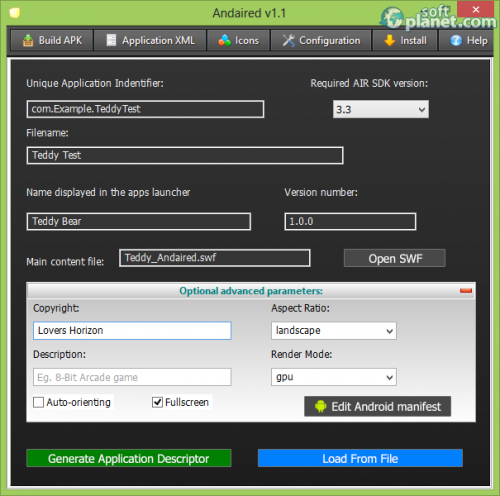The height and width of the screenshot is (496, 500).
Task: Click the Configuration wrench icon
Action: point(288,40)
